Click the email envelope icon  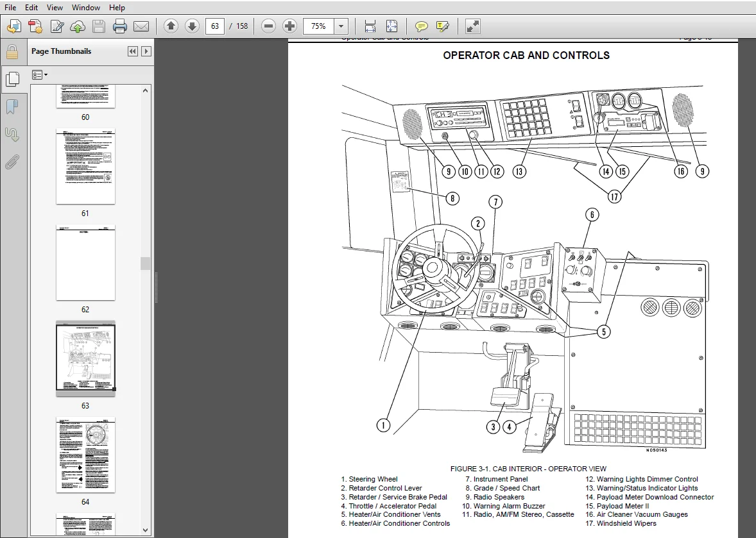[x=141, y=26]
